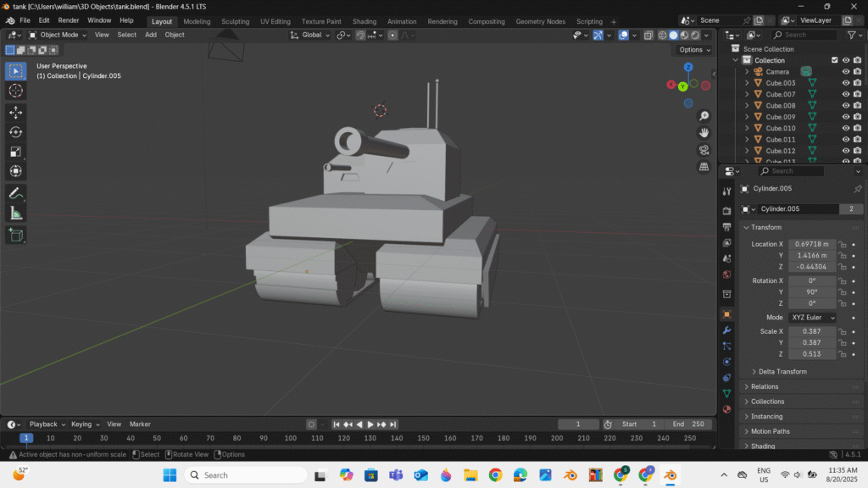Viewport: 868px width, 488px height.
Task: Toggle lock on Location X
Action: click(x=843, y=244)
